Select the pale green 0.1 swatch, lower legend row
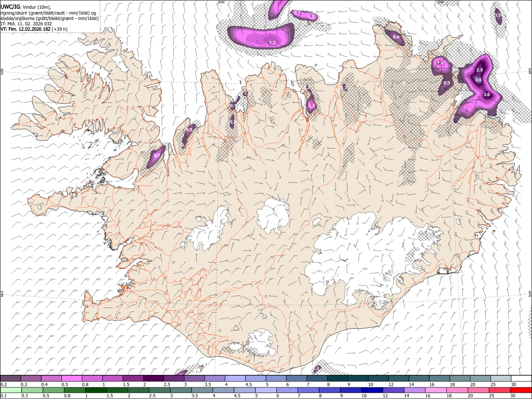532x399 pixels. pos(10,390)
